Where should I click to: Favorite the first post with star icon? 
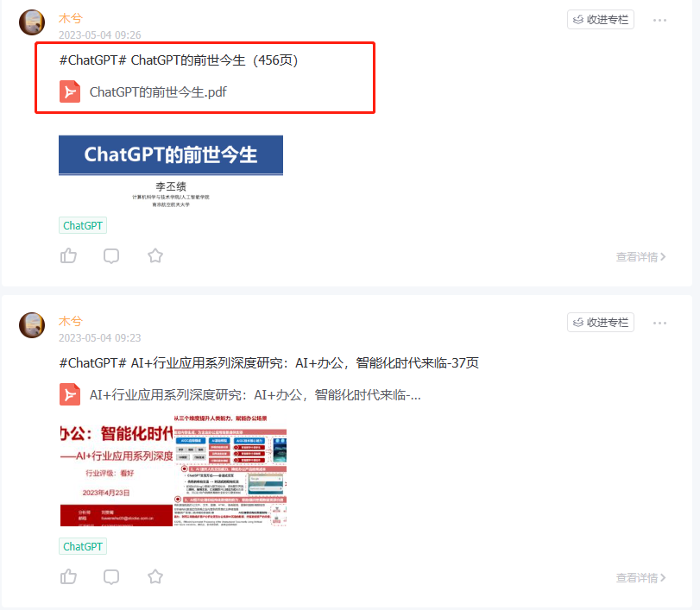[155, 255]
